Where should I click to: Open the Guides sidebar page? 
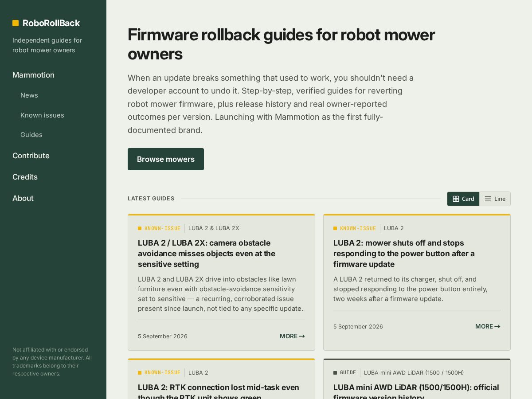(x=31, y=135)
